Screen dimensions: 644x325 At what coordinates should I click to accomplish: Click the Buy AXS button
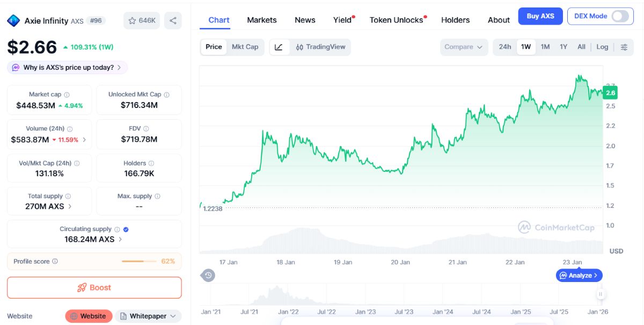[x=540, y=16]
